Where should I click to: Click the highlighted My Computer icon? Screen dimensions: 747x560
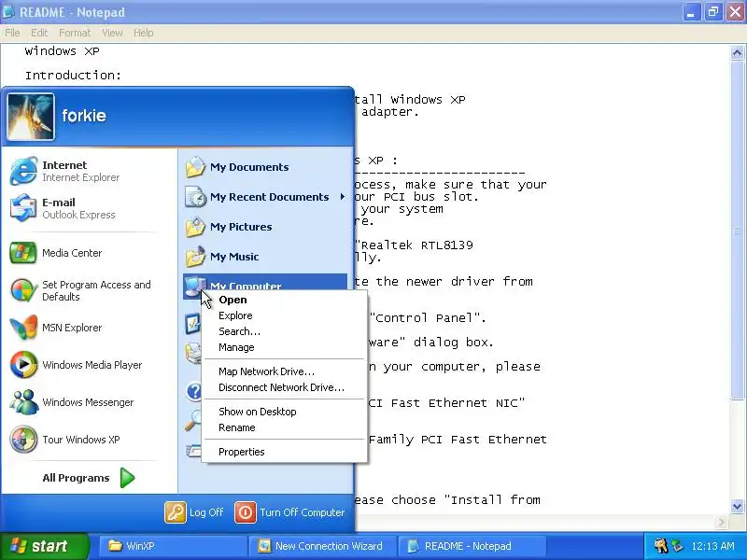[194, 286]
